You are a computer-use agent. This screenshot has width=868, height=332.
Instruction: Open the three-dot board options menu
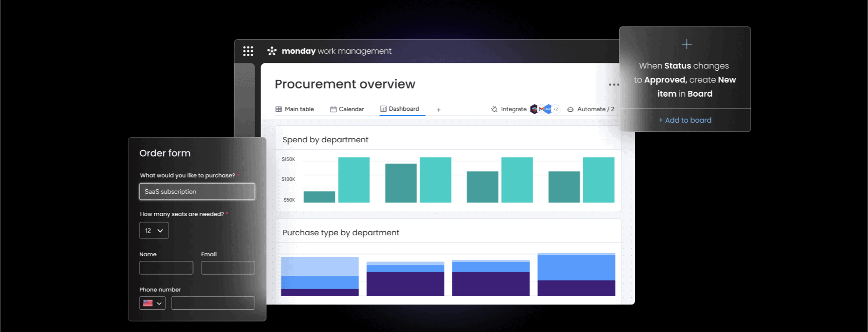(x=614, y=85)
